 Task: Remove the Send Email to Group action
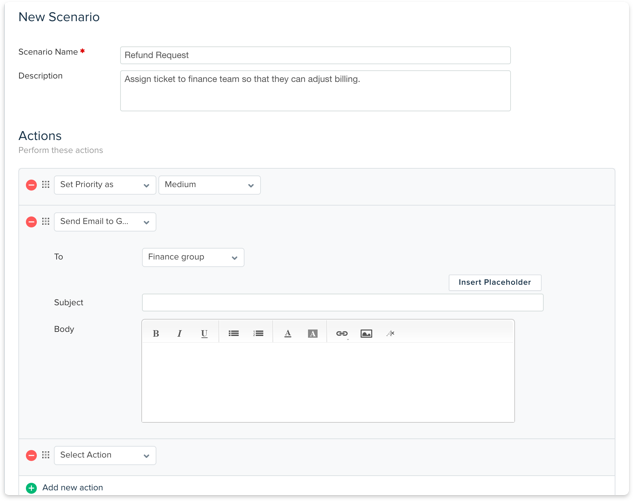click(x=31, y=222)
